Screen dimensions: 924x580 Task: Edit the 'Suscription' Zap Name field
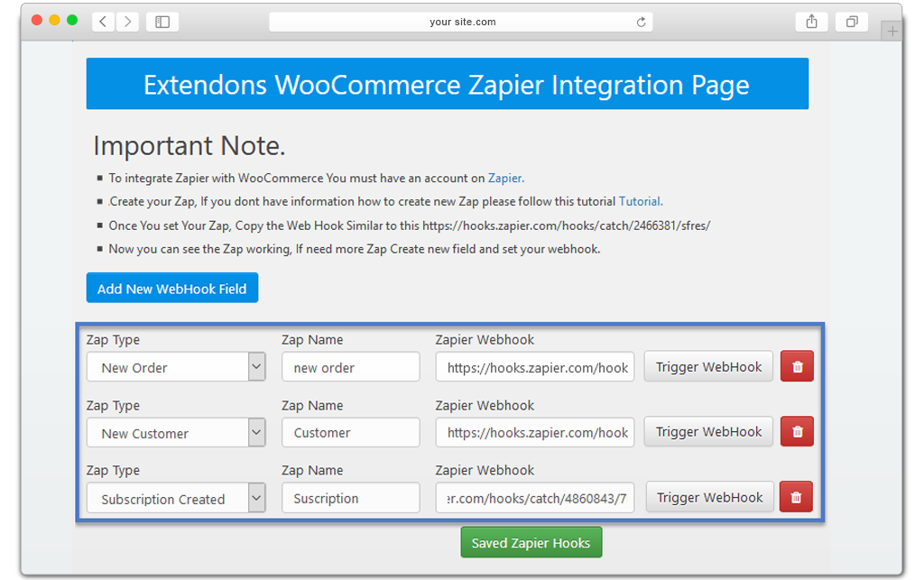click(x=351, y=498)
